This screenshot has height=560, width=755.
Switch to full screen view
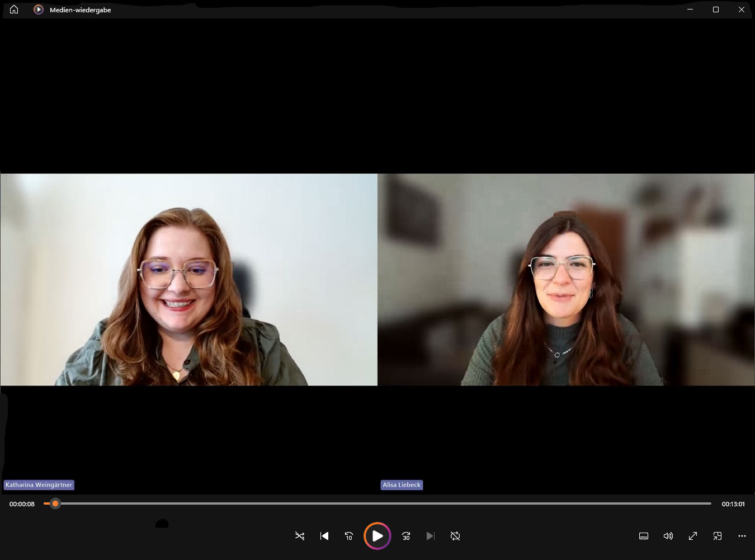(x=693, y=536)
